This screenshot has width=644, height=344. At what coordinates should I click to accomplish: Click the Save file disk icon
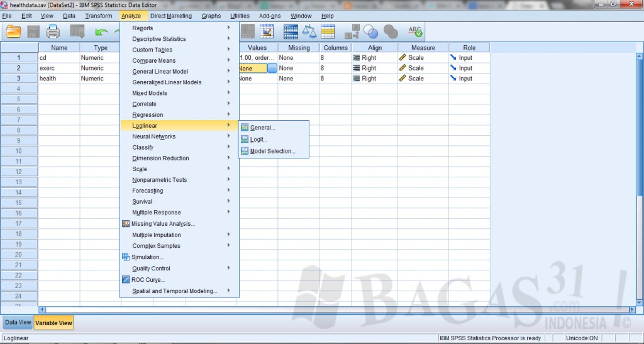[x=33, y=31]
